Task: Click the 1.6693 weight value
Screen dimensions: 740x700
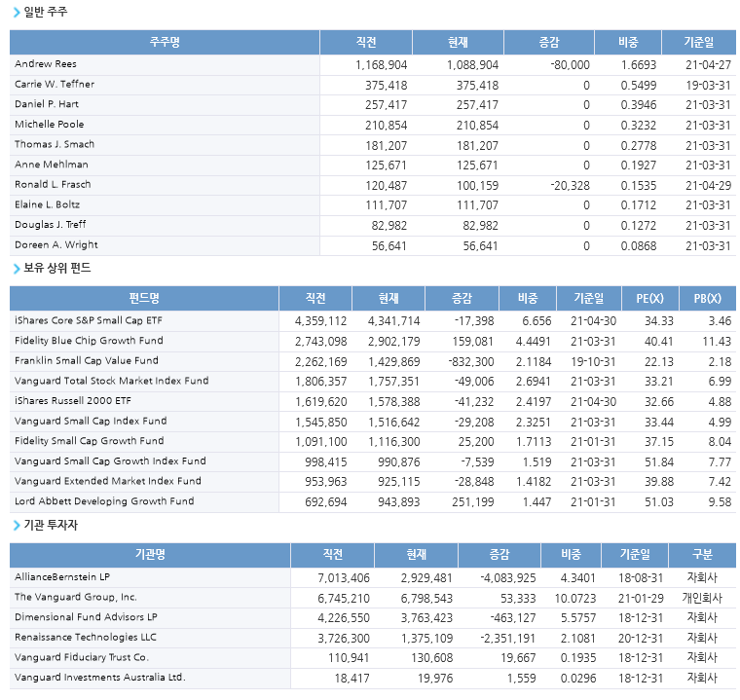Action: pos(639,64)
